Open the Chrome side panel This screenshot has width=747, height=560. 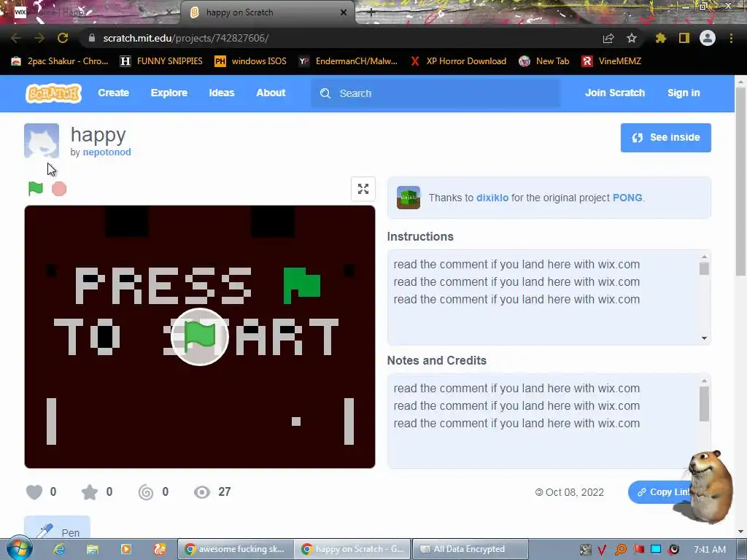point(684,38)
